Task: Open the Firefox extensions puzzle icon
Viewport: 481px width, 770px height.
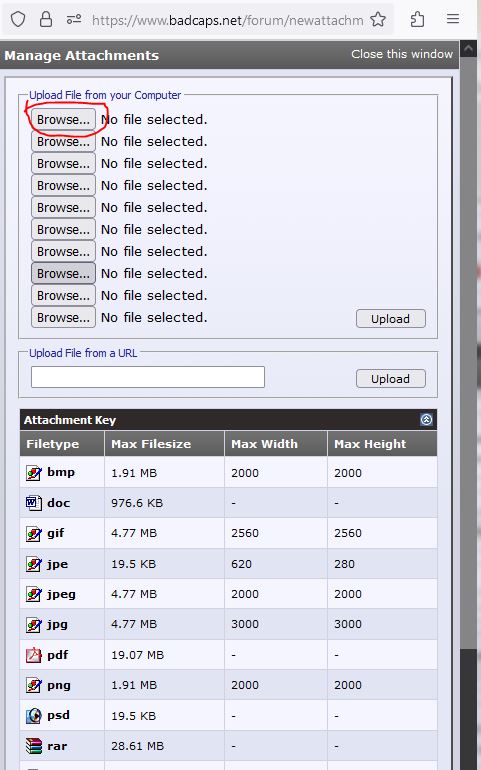Action: tap(418, 20)
